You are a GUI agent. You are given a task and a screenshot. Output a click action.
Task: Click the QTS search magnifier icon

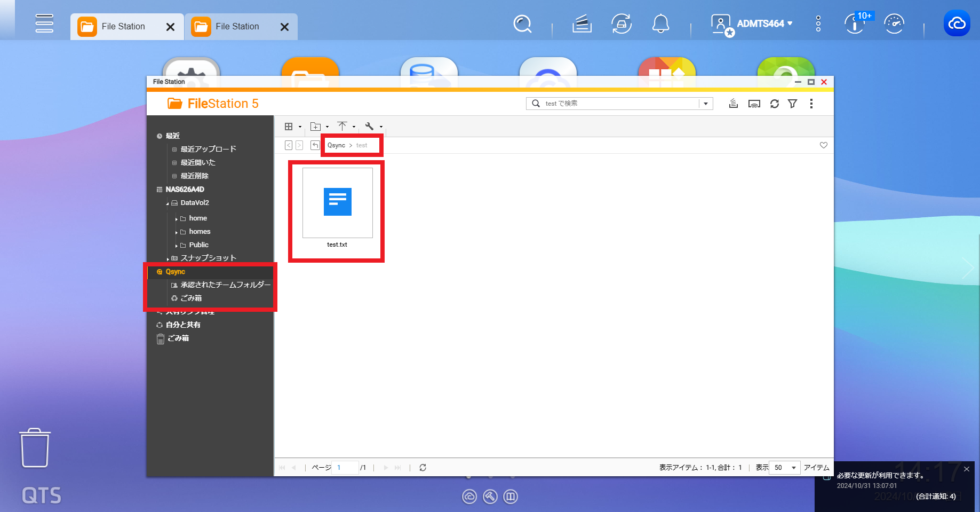coord(522,23)
